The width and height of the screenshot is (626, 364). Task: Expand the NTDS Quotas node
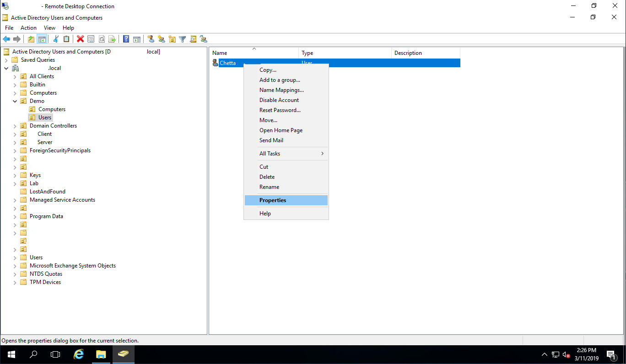coord(15,274)
